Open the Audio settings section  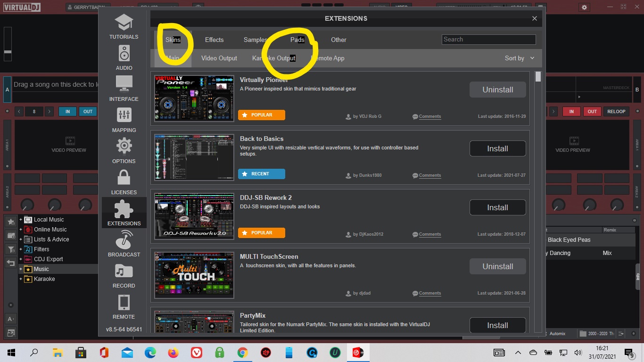124,58
